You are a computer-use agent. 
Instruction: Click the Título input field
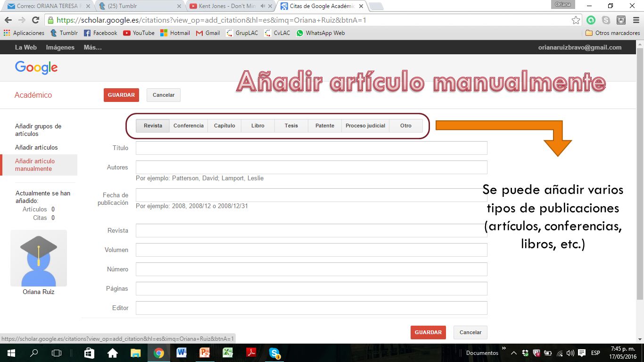tap(311, 148)
